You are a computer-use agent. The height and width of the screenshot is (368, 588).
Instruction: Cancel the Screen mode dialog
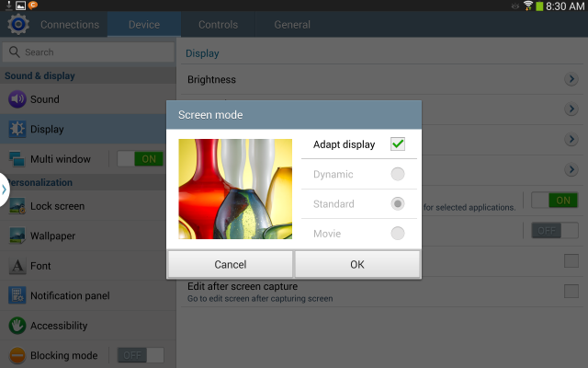pyautogui.click(x=231, y=264)
